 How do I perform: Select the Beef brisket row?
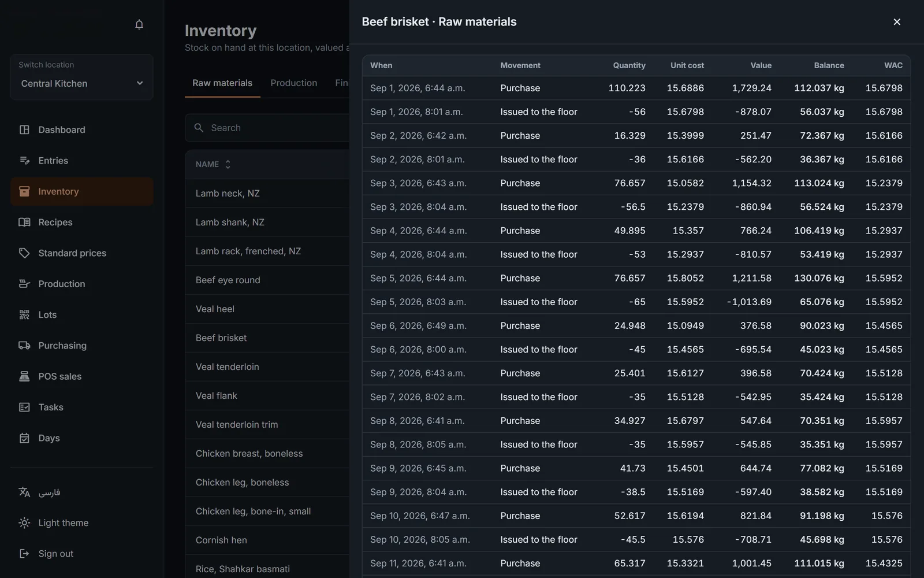(x=267, y=338)
